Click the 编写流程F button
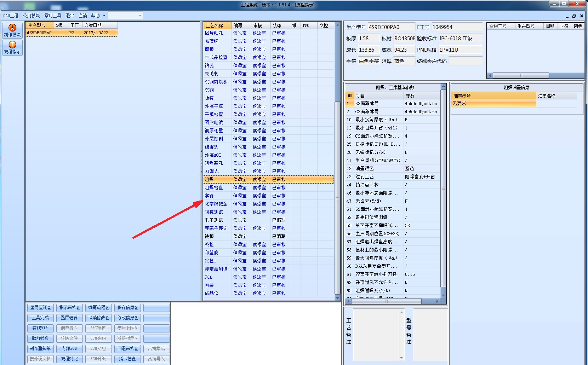This screenshot has width=588, height=365. (x=98, y=308)
